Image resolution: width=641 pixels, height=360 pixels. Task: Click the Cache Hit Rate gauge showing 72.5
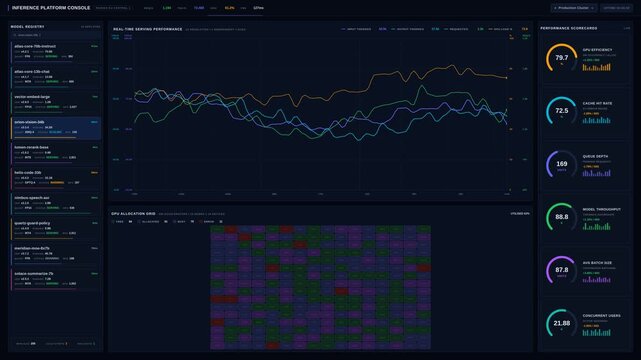[561, 111]
